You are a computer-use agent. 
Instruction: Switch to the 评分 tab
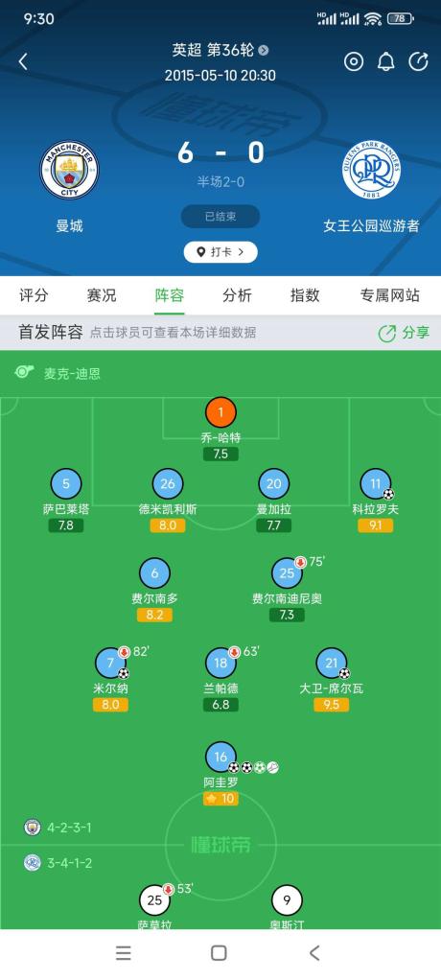tap(34, 295)
